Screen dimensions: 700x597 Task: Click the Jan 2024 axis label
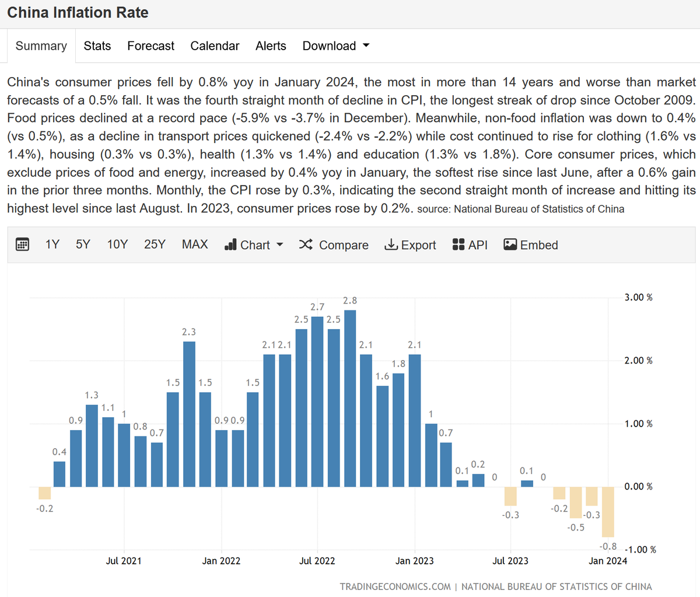608,561
